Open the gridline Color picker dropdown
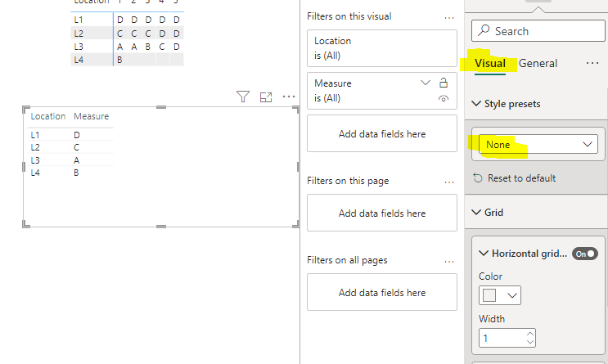 point(500,295)
